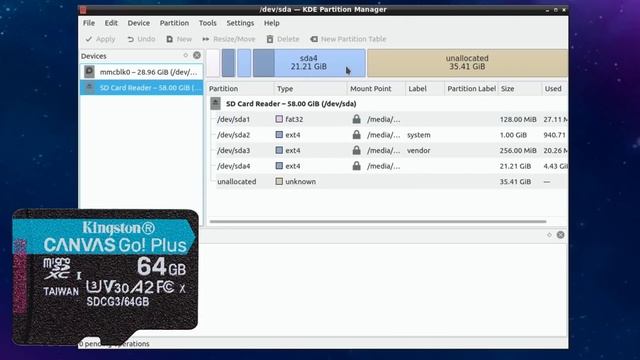Click the Apply toolbar button
Viewport: 640px width, 360px height.
pos(100,39)
